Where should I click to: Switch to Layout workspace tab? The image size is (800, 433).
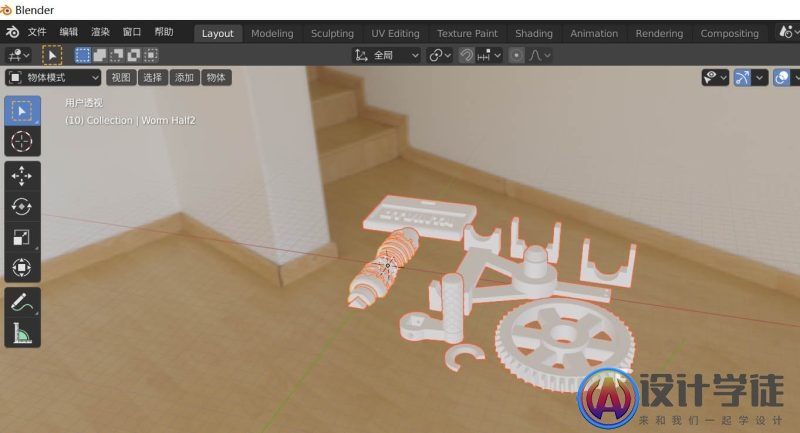click(218, 33)
